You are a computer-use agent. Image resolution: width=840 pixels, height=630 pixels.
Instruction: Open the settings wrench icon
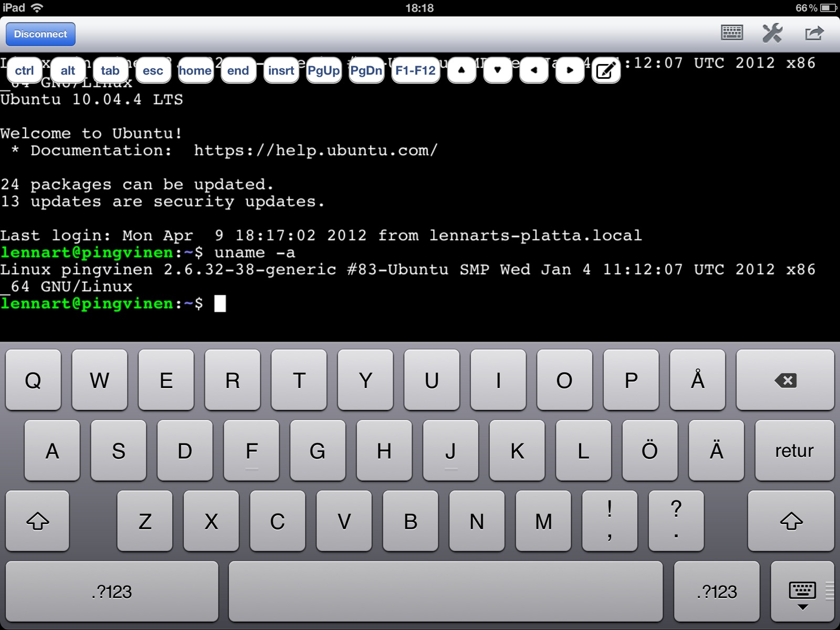[x=772, y=33]
